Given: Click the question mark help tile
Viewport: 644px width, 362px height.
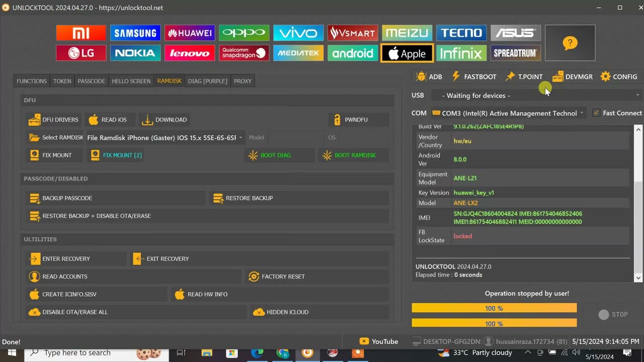Looking at the screenshot, I should click(570, 43).
